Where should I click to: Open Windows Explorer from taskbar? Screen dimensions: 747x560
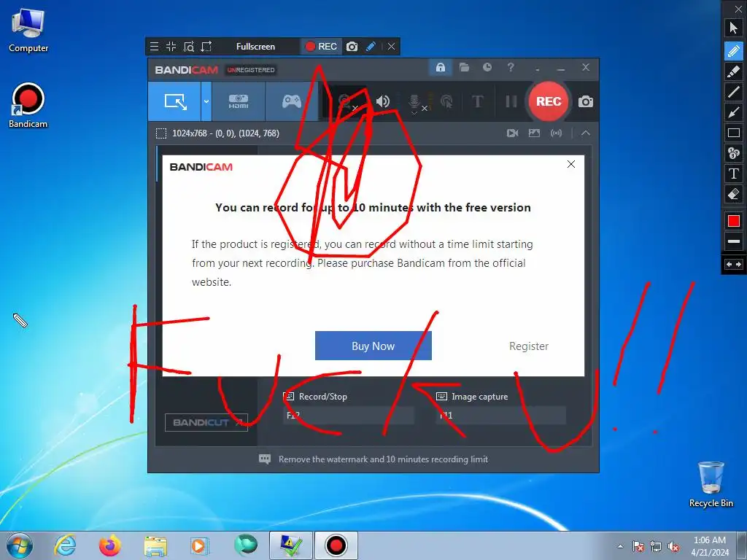point(155,545)
